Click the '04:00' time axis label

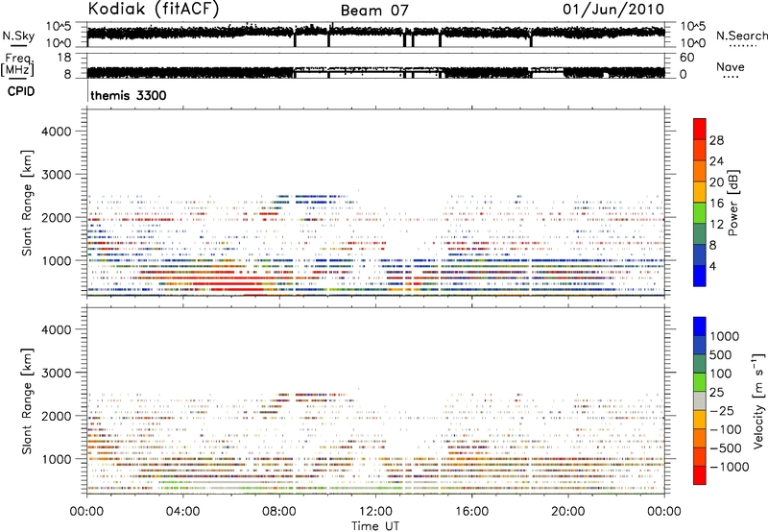tap(182, 512)
